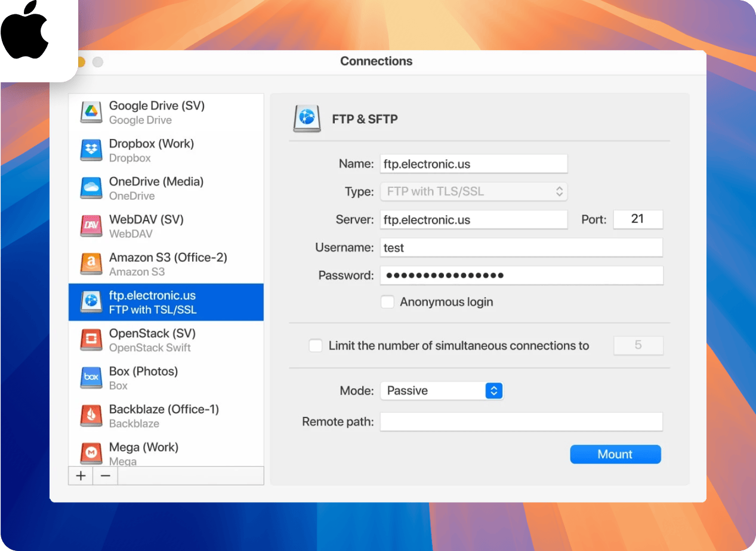Select the WebDAV (SV) connection name
The width and height of the screenshot is (756, 551).
pos(146,219)
